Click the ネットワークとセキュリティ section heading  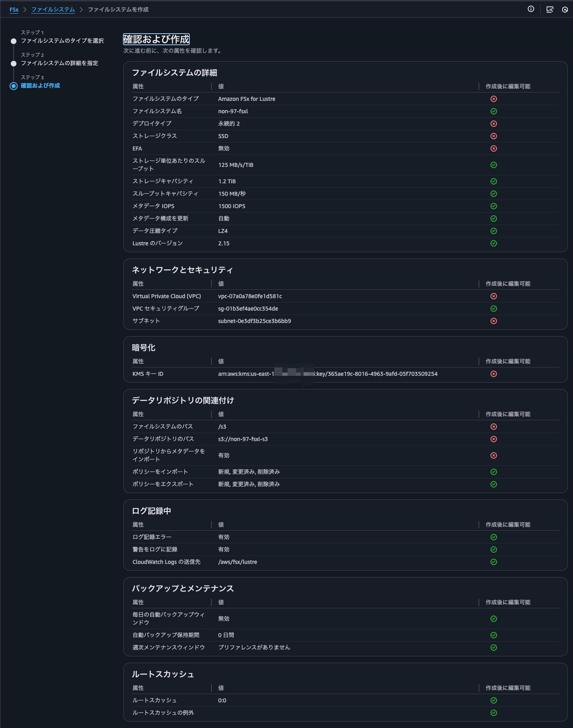click(x=183, y=270)
